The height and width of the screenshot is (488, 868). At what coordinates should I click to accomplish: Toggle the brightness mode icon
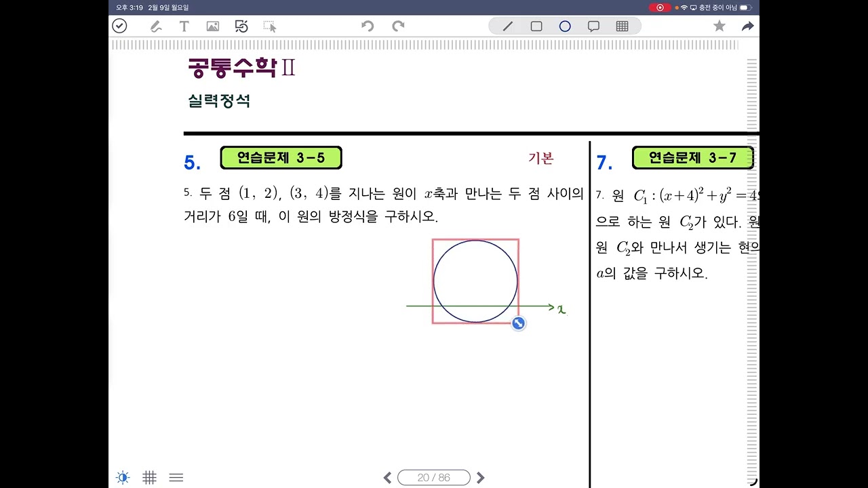pyautogui.click(x=123, y=477)
